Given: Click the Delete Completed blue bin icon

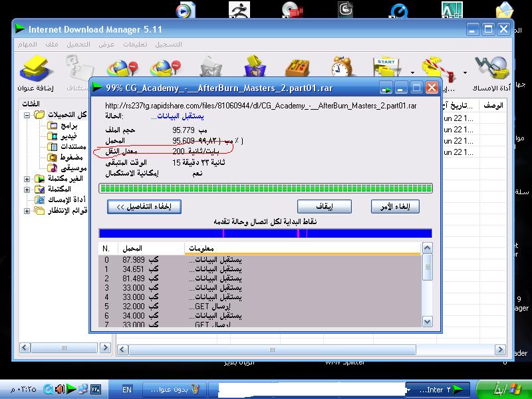Looking at the screenshot, I should coord(255,66).
